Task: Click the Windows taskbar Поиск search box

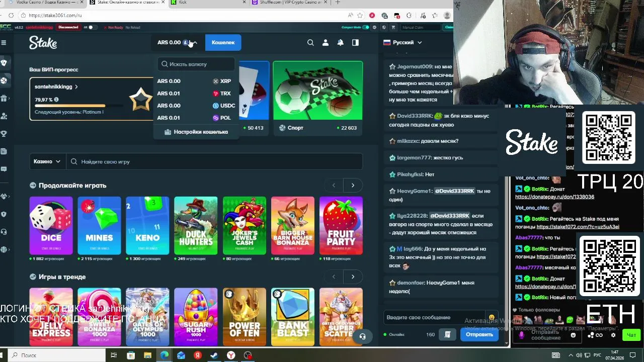Action: [56, 355]
